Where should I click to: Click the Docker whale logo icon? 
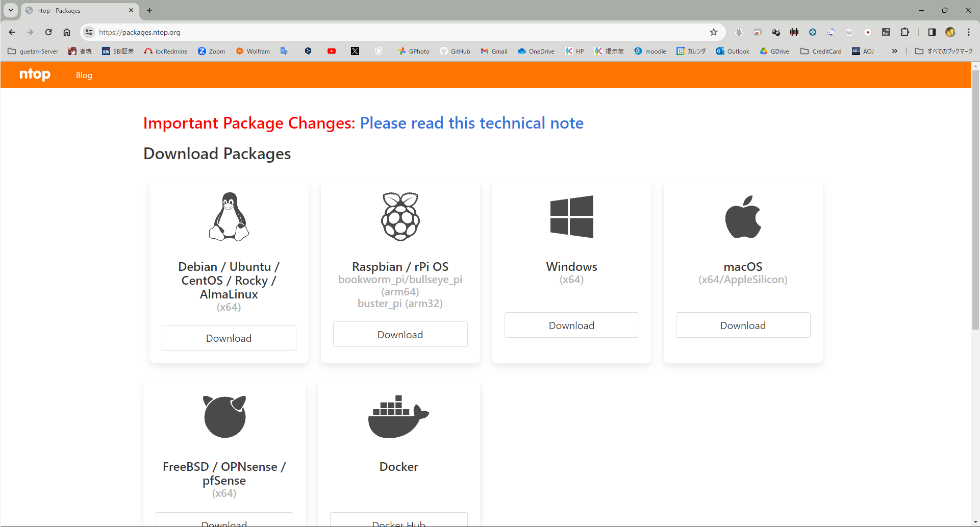pyautogui.click(x=398, y=416)
